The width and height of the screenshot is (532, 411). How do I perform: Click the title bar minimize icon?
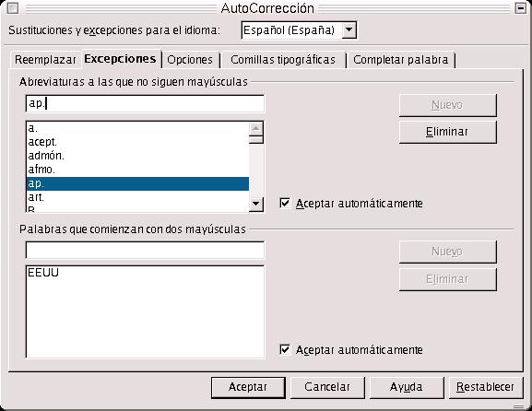[520, 7]
